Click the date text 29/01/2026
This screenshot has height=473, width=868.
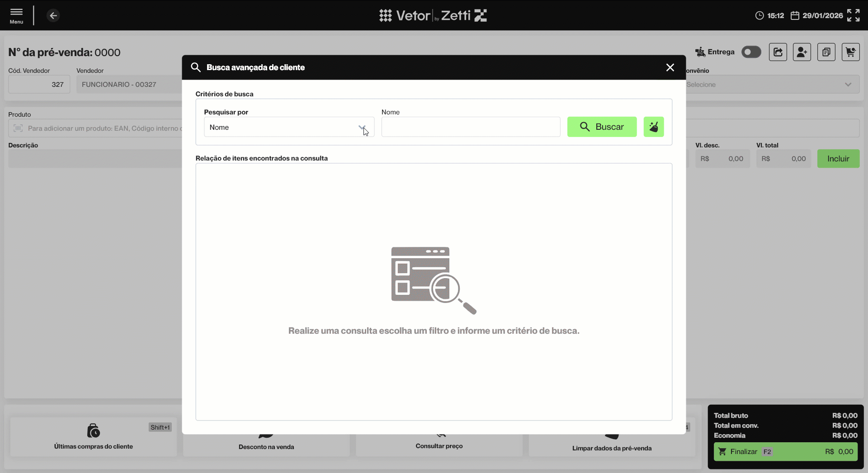pyautogui.click(x=823, y=16)
